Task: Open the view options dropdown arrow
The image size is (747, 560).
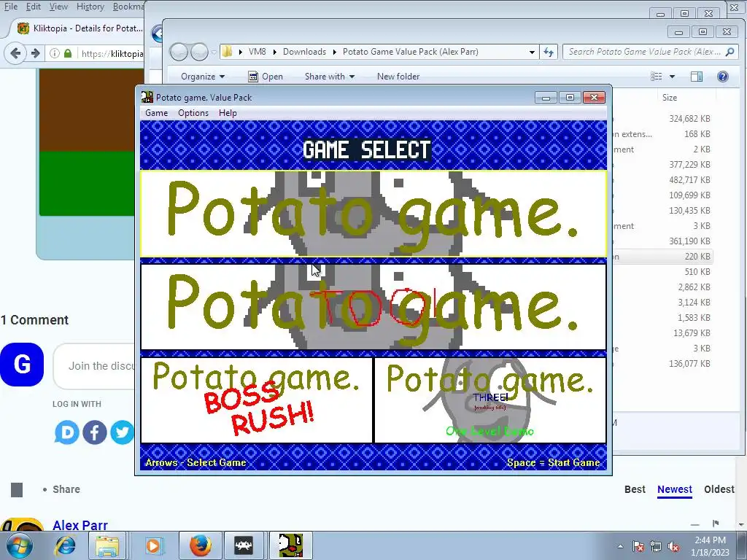Action: coord(672,77)
